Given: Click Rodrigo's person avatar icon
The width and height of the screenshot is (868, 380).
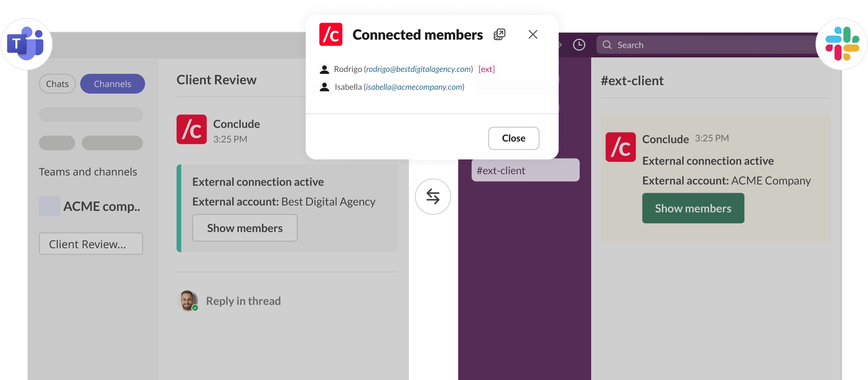Looking at the screenshot, I should pyautogui.click(x=324, y=69).
